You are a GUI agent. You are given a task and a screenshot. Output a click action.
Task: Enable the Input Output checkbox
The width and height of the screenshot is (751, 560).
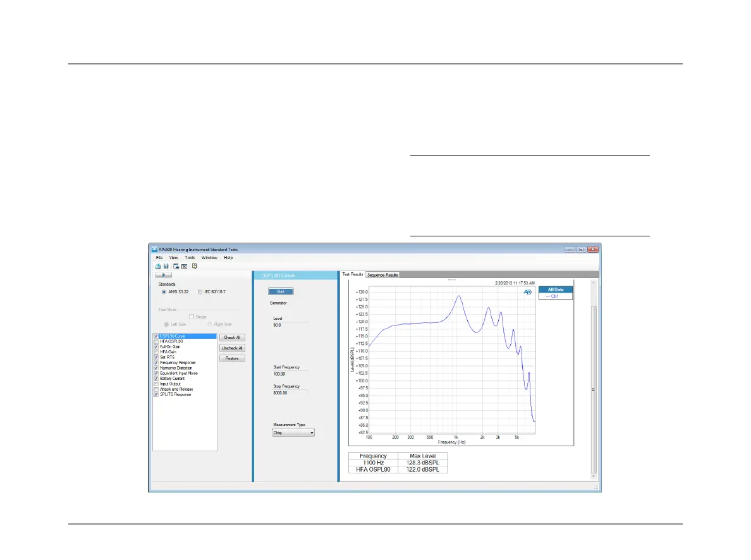pos(156,384)
